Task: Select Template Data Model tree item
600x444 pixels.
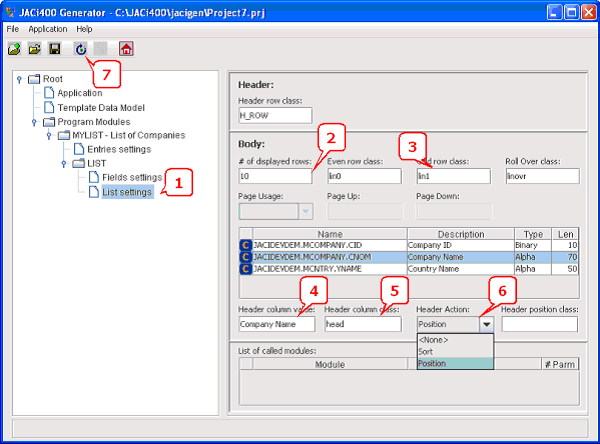Action: tap(104, 107)
